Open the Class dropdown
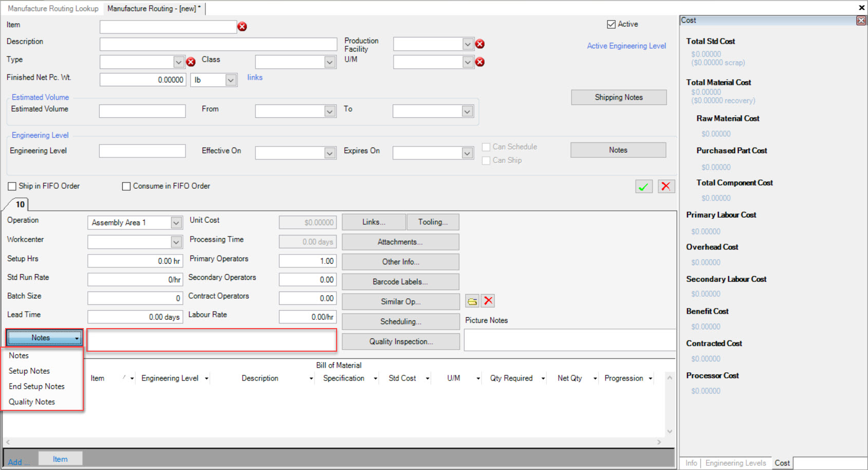 pyautogui.click(x=330, y=62)
